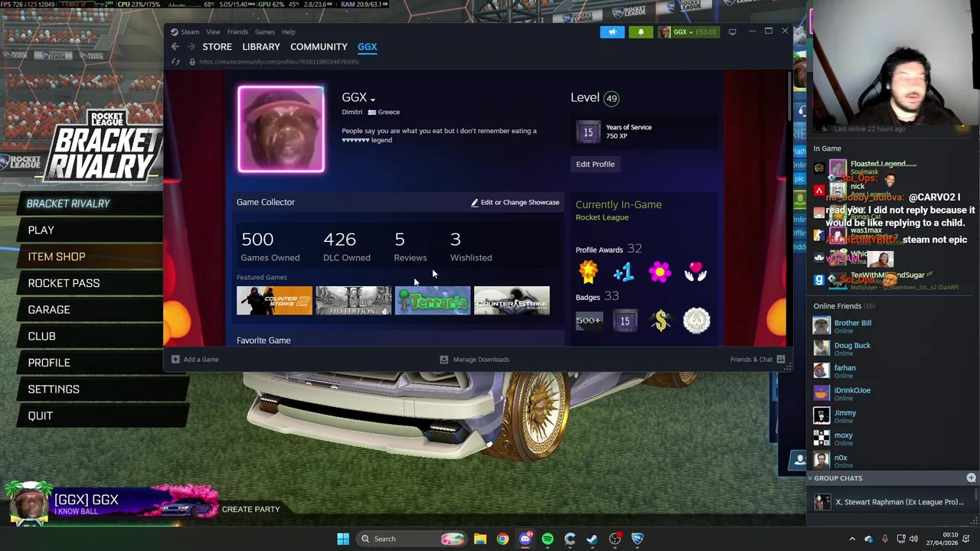
Task: Click the heart hands profile award
Action: 695,272
